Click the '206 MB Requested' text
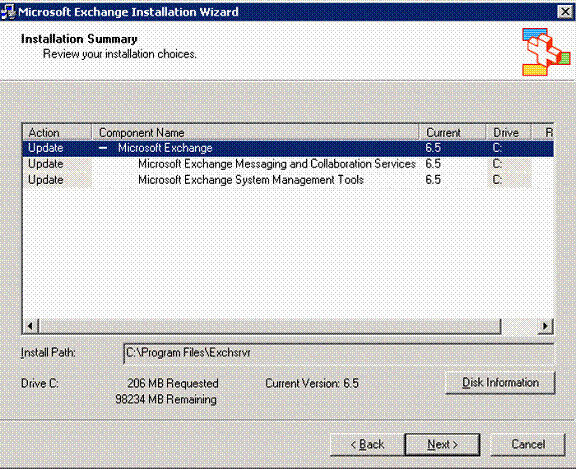The image size is (576, 469). click(x=173, y=383)
